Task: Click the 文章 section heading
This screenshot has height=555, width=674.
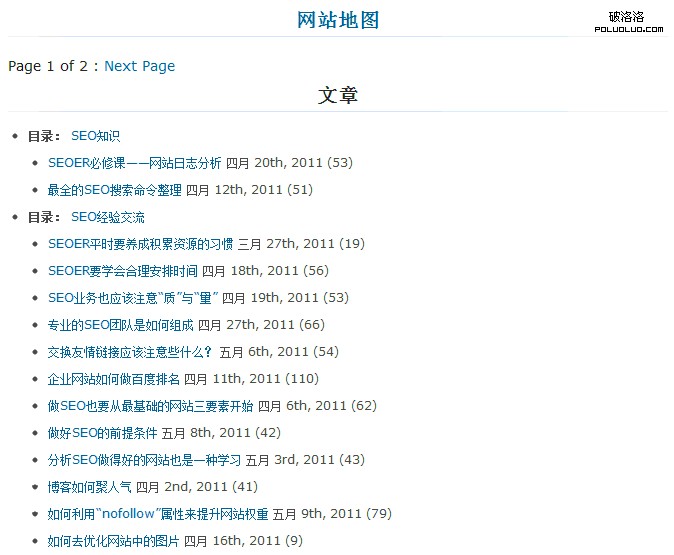Action: point(338,95)
